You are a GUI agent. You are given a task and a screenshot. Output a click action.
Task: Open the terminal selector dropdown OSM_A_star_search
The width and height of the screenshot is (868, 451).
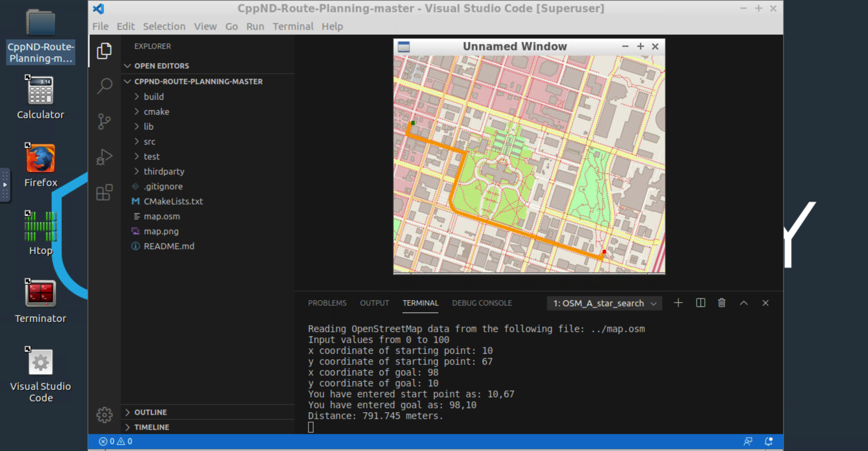coord(604,303)
